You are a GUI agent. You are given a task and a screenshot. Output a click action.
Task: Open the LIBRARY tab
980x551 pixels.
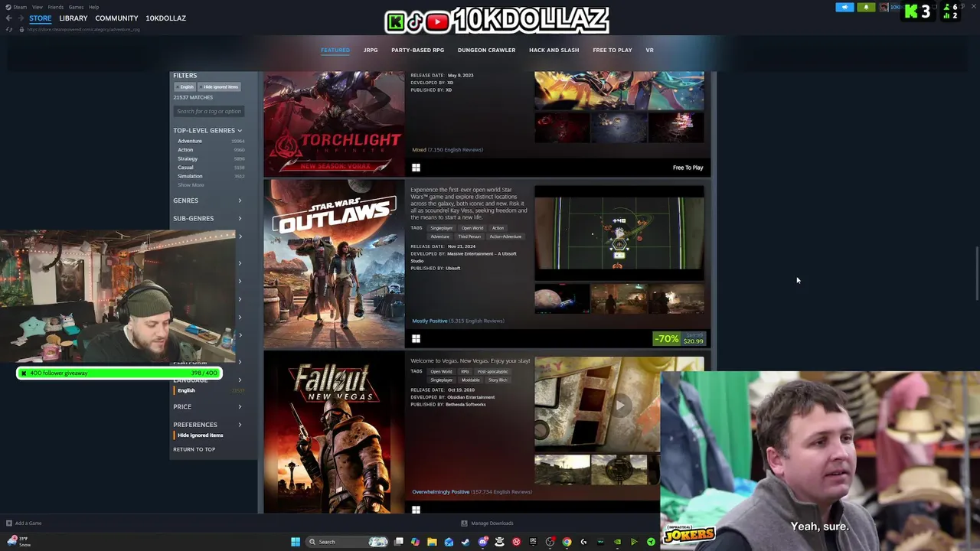click(73, 18)
